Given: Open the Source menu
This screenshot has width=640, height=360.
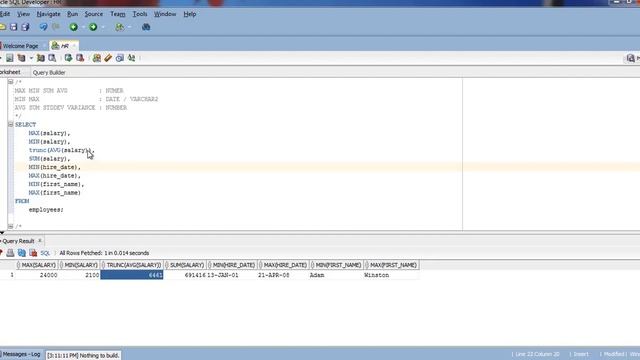Looking at the screenshot, I should point(94,14).
